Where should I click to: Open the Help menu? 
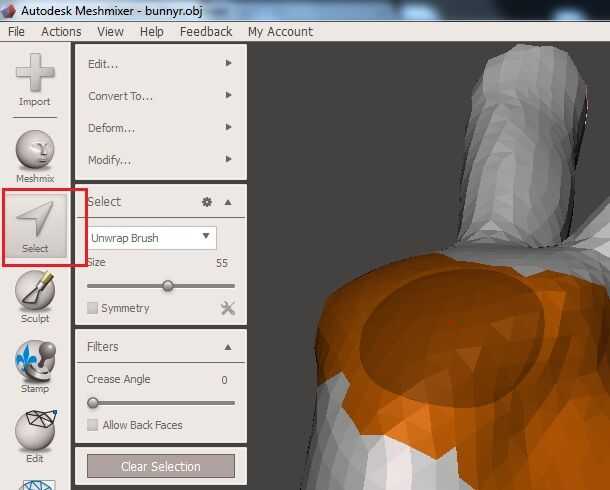pyautogui.click(x=152, y=32)
